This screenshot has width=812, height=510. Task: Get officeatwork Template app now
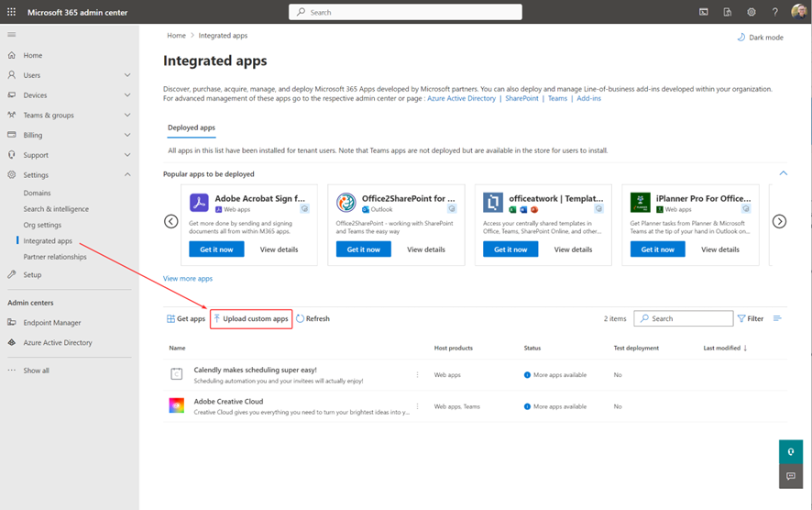510,249
